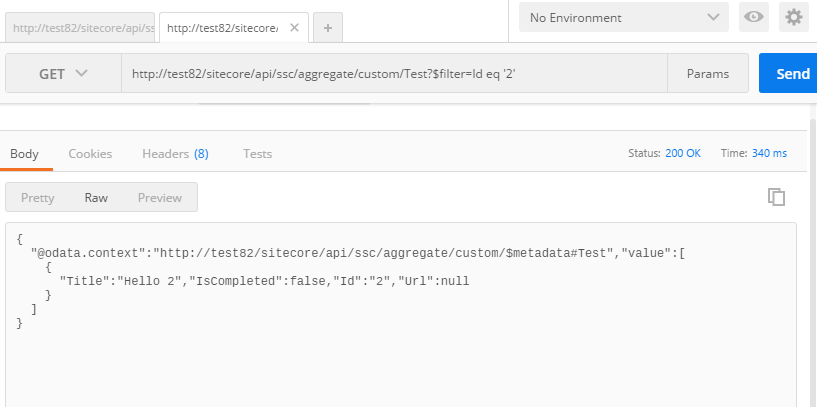Click the @odata.context line in response
This screenshot has height=407, width=817.
[x=358, y=253]
